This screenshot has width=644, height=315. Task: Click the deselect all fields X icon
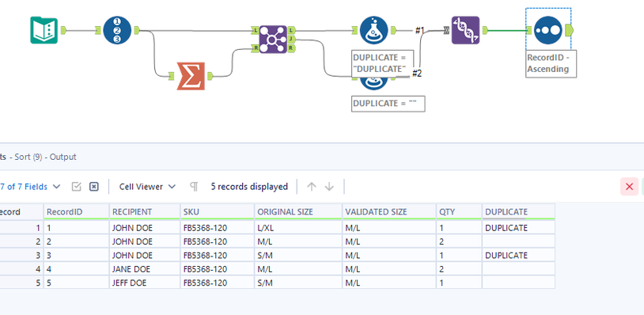coord(94,187)
